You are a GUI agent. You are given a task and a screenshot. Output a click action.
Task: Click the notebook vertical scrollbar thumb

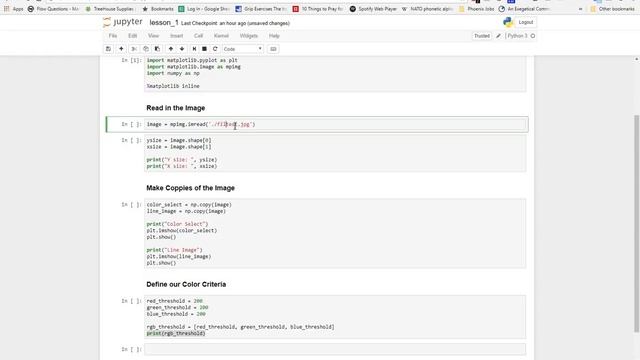coord(637,224)
